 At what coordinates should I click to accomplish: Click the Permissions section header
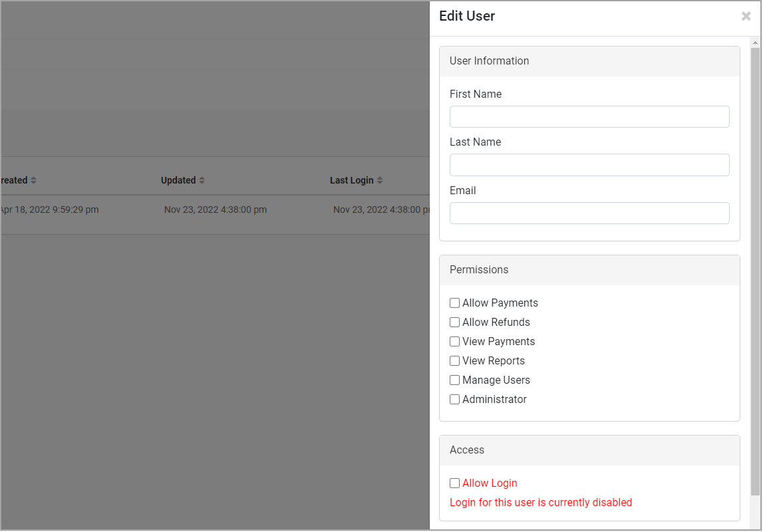click(479, 269)
